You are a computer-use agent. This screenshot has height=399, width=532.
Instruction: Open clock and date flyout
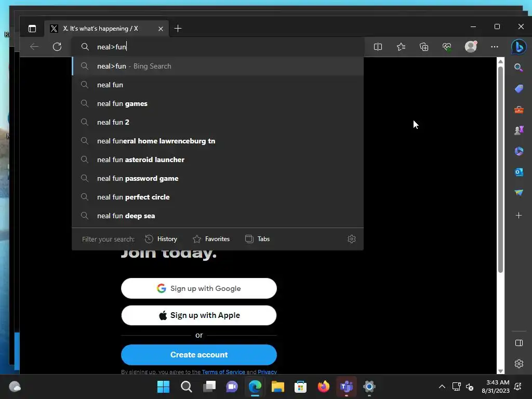point(495,387)
